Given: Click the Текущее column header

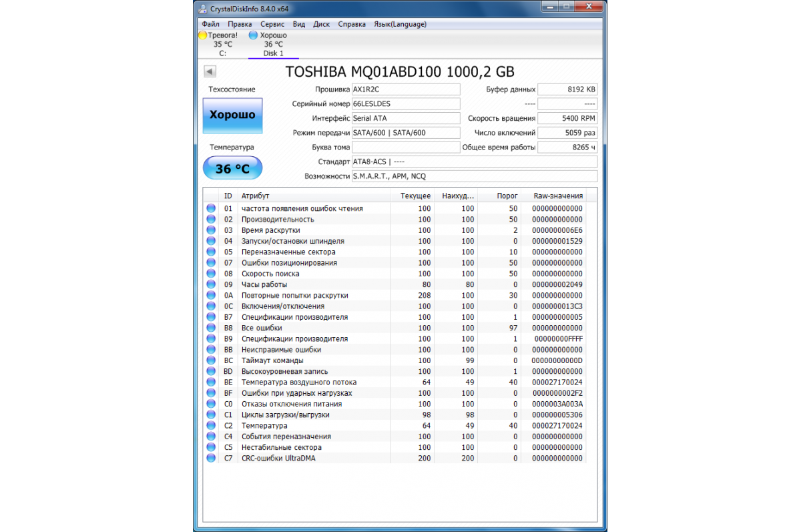Looking at the screenshot, I should pyautogui.click(x=412, y=196).
